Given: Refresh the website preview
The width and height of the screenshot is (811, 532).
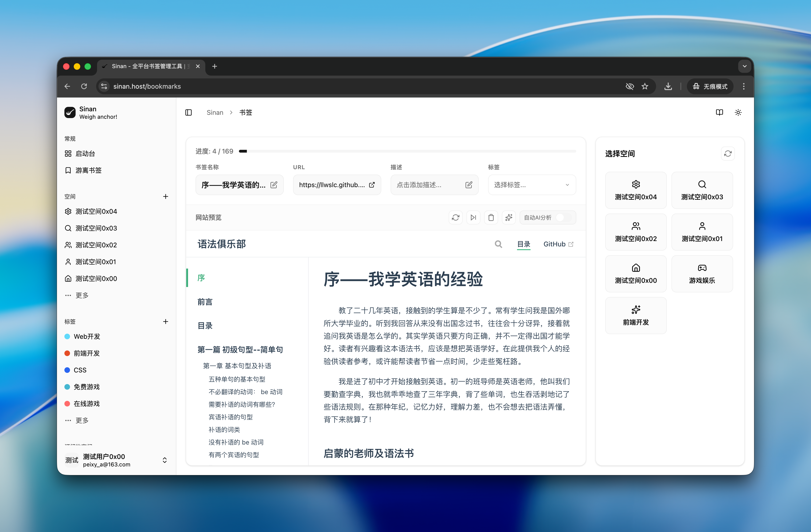Looking at the screenshot, I should pos(456,217).
